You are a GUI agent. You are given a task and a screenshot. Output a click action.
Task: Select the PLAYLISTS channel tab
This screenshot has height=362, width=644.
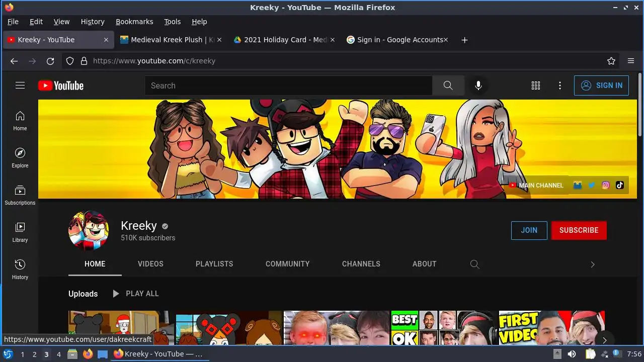click(214, 264)
